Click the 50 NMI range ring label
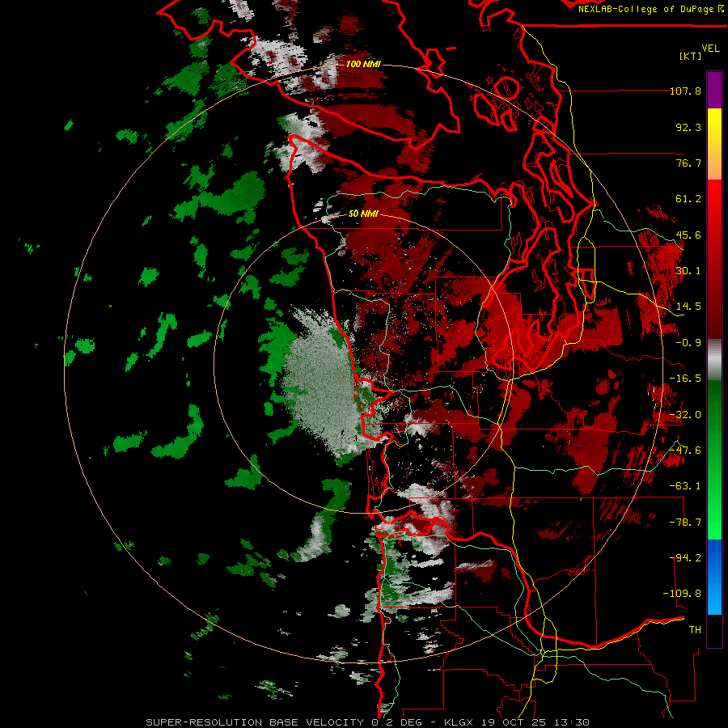728x728 pixels. [363, 214]
